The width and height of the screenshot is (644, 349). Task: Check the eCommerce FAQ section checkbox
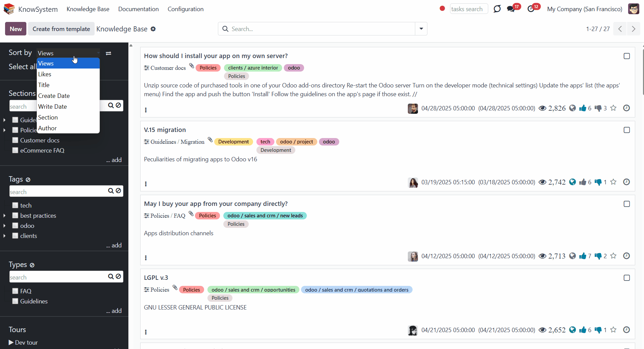pos(15,151)
